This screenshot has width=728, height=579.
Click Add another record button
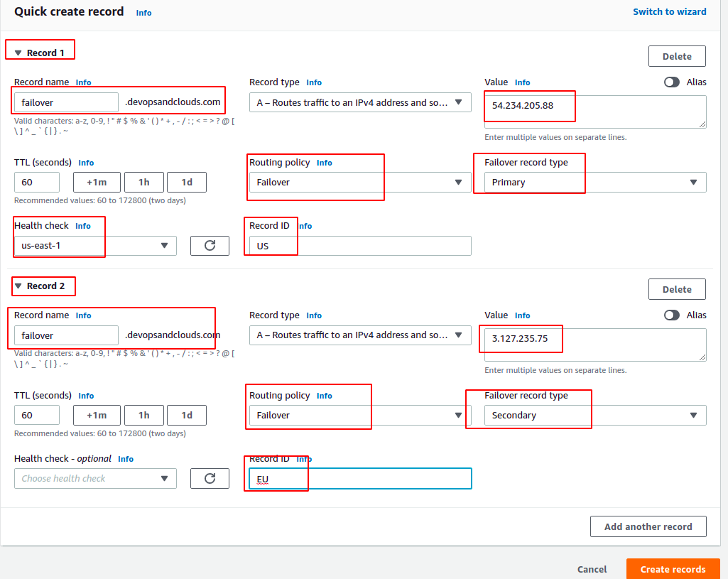point(648,526)
